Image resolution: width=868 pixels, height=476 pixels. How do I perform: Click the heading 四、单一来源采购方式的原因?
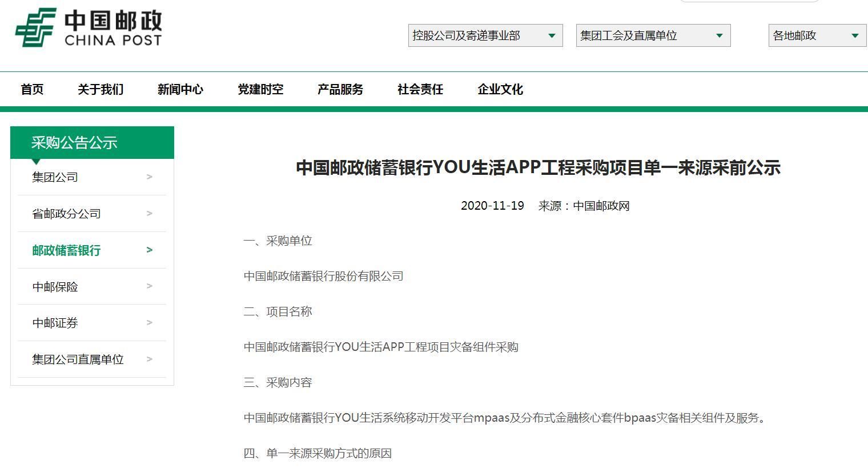point(318,453)
